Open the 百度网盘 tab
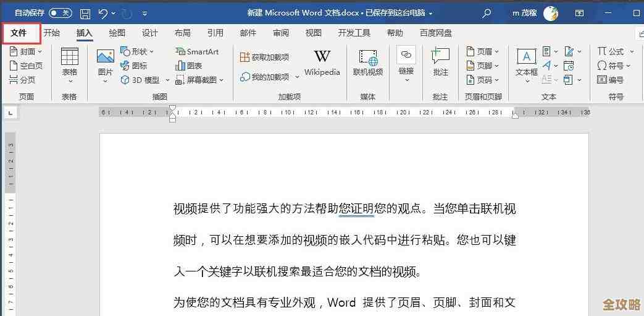The width and height of the screenshot is (644, 316). tap(436, 33)
